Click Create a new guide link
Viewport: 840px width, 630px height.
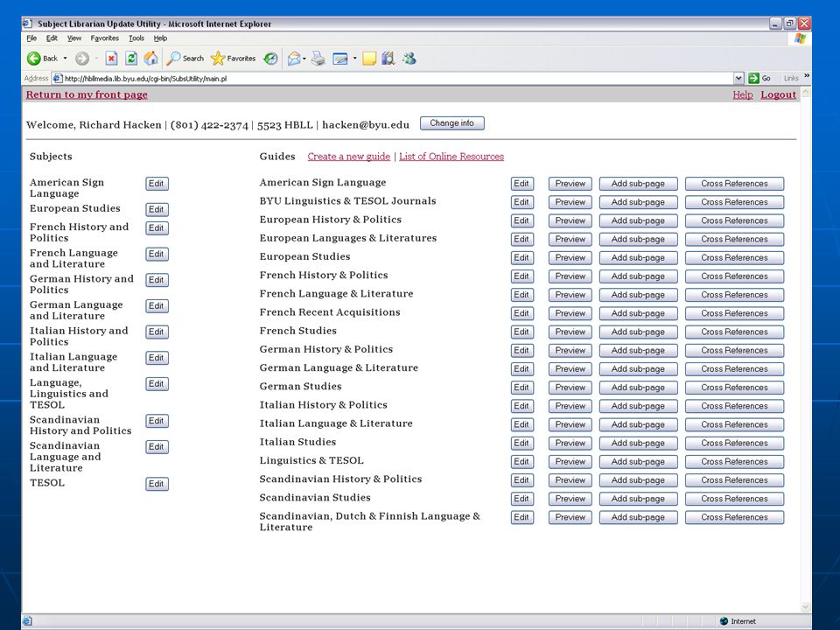[x=349, y=157]
